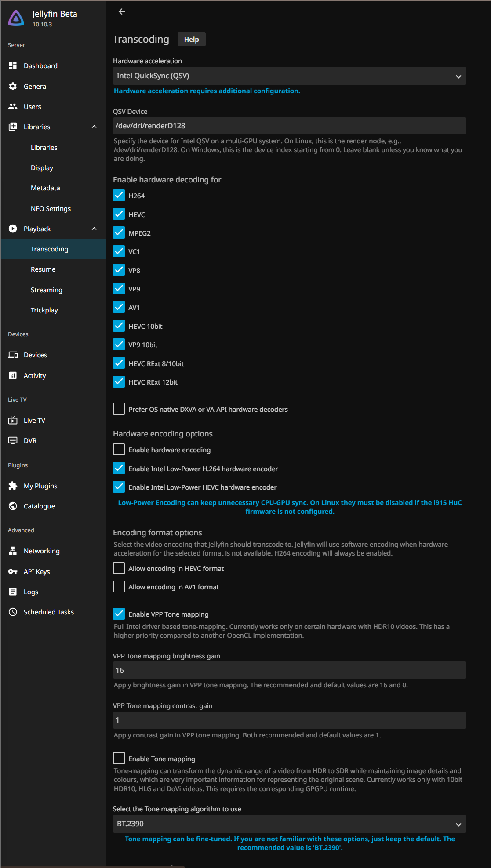491x868 pixels.
Task: Click the General gear icon
Action: click(x=13, y=86)
